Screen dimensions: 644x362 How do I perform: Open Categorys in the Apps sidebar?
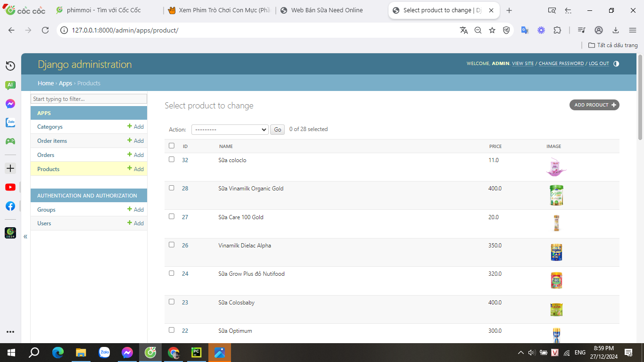click(50, 127)
